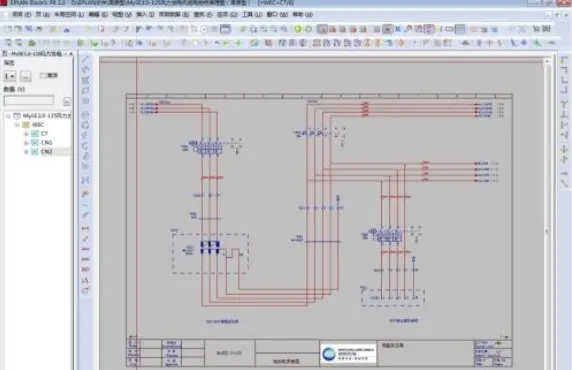Open the 插入 (I) menu
This screenshot has width=572, height=370.
tap(145, 15)
